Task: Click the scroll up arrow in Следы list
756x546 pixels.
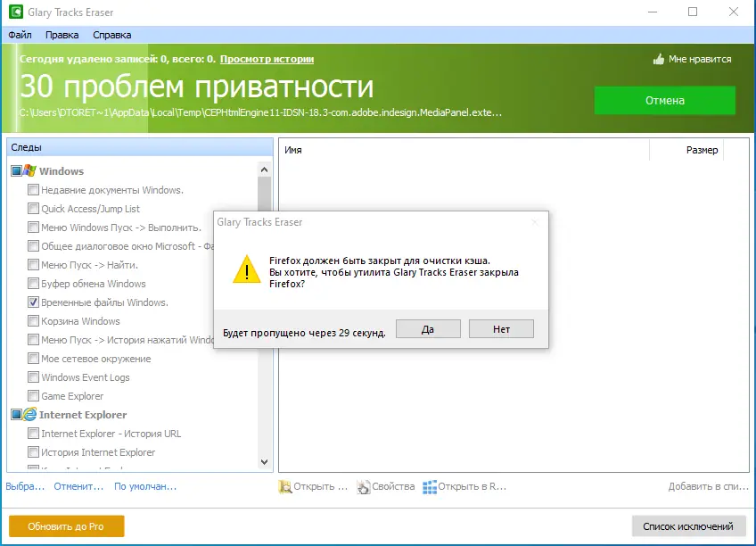Action: click(x=264, y=170)
